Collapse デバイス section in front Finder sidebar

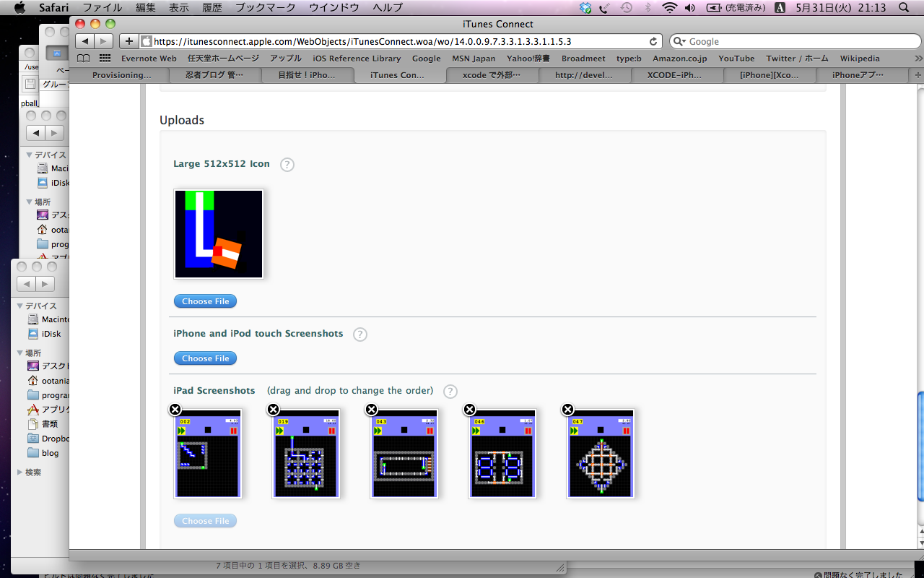click(x=19, y=306)
